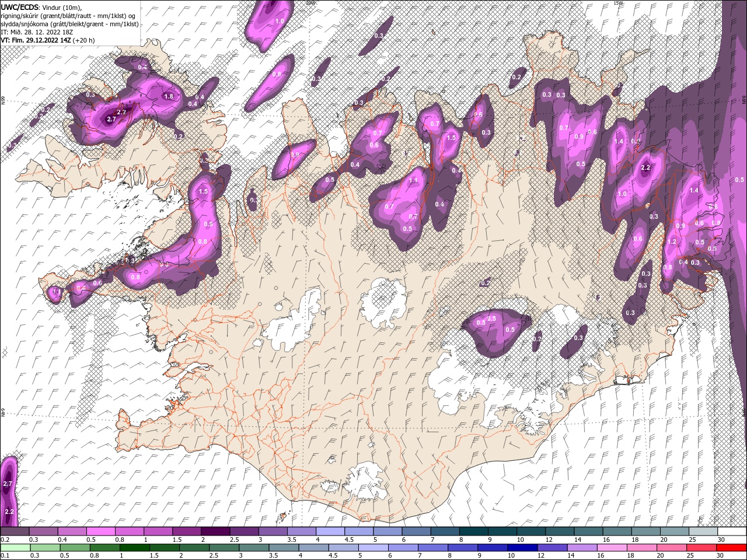
Task: Pick the magenta 1.5 swatch in purple scale
Action: 186,531
